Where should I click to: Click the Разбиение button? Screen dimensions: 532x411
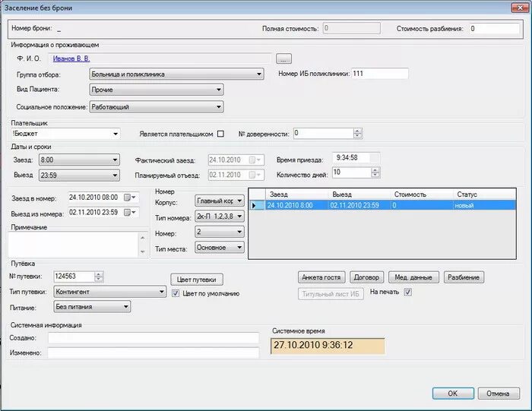click(464, 277)
